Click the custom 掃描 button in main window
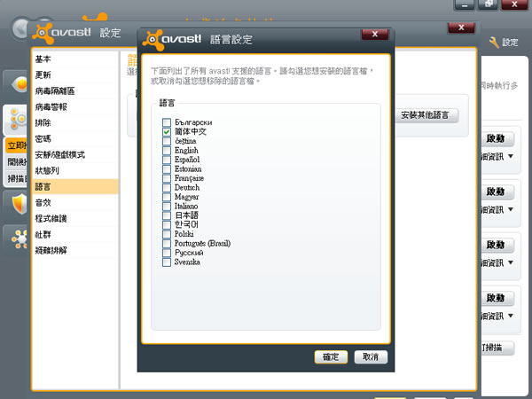 (x=497, y=348)
